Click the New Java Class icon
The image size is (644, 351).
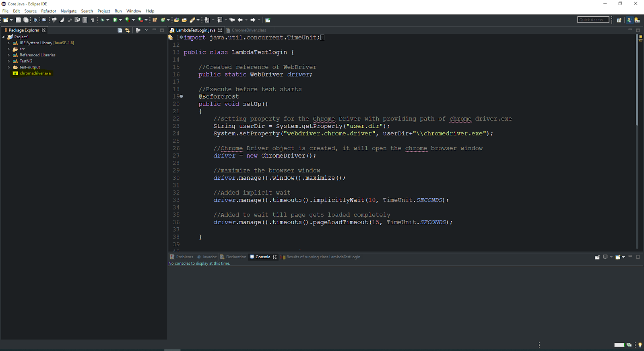163,20
